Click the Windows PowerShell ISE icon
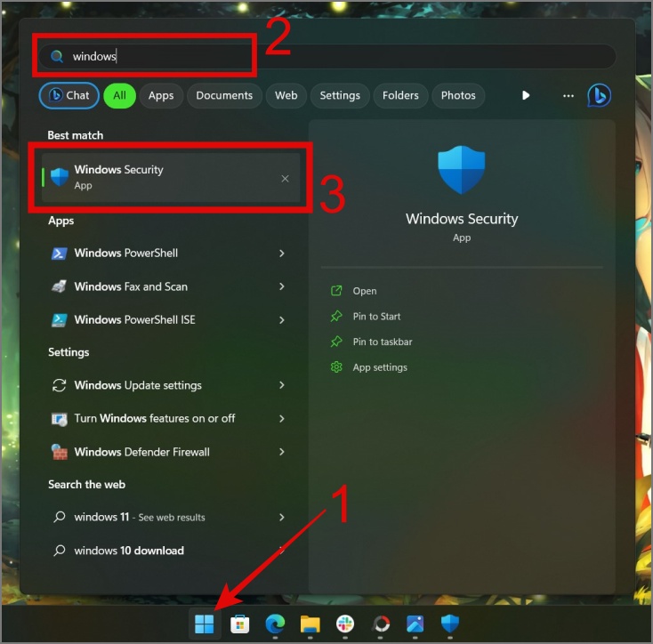Viewport: 653px width, 644px height. (x=59, y=319)
